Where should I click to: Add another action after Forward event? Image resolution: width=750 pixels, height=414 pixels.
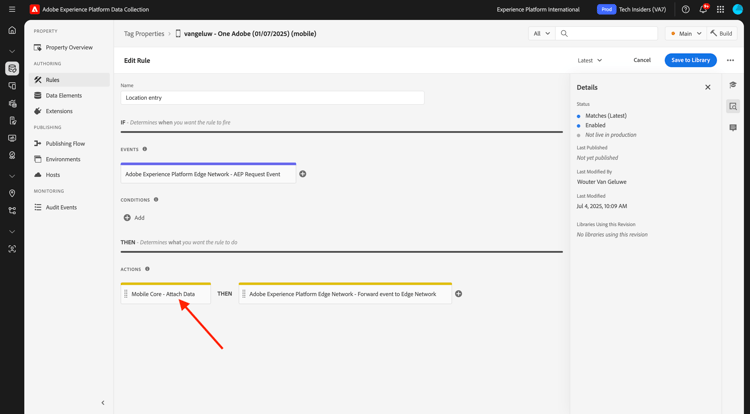458,294
